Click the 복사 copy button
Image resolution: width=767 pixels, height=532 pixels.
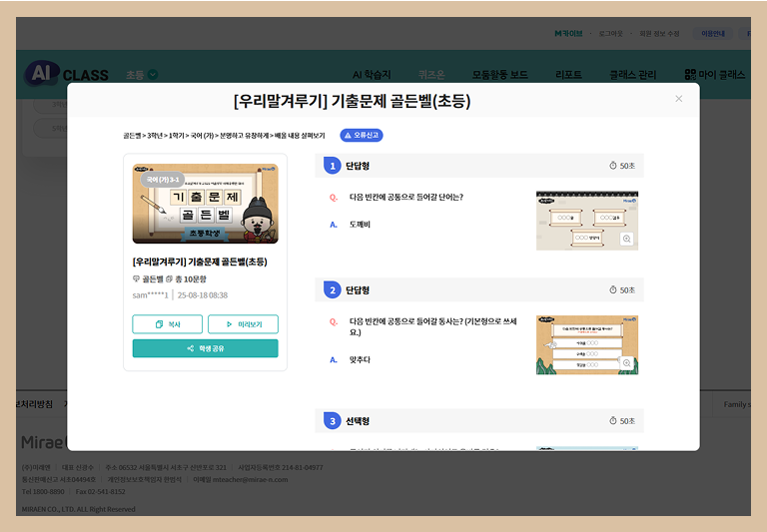(168, 324)
